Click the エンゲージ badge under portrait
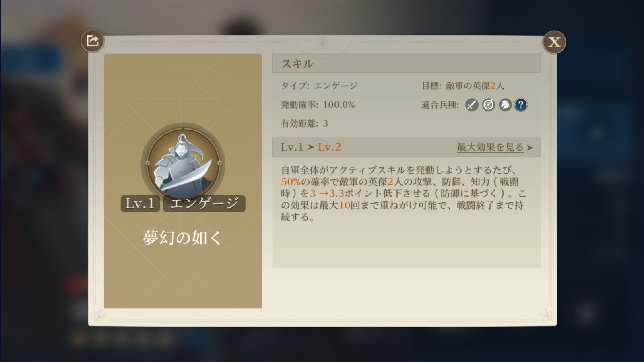Image resolution: width=644 pixels, height=362 pixels. [204, 204]
